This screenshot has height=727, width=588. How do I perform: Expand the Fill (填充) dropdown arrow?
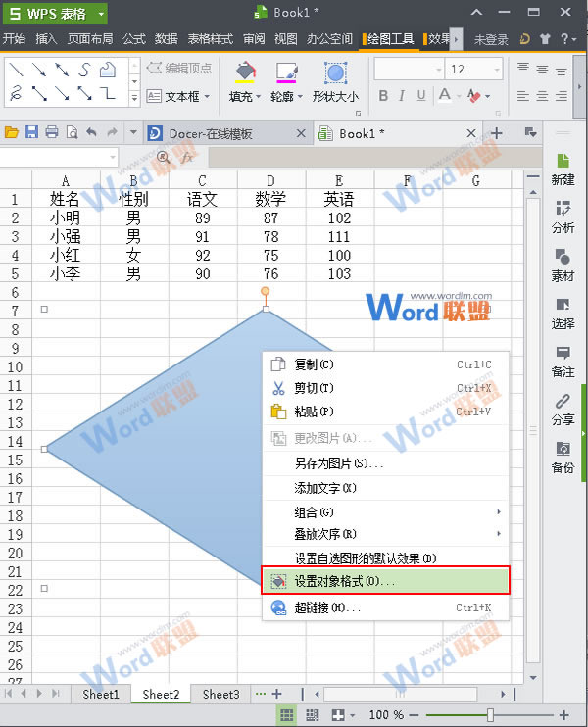259,97
